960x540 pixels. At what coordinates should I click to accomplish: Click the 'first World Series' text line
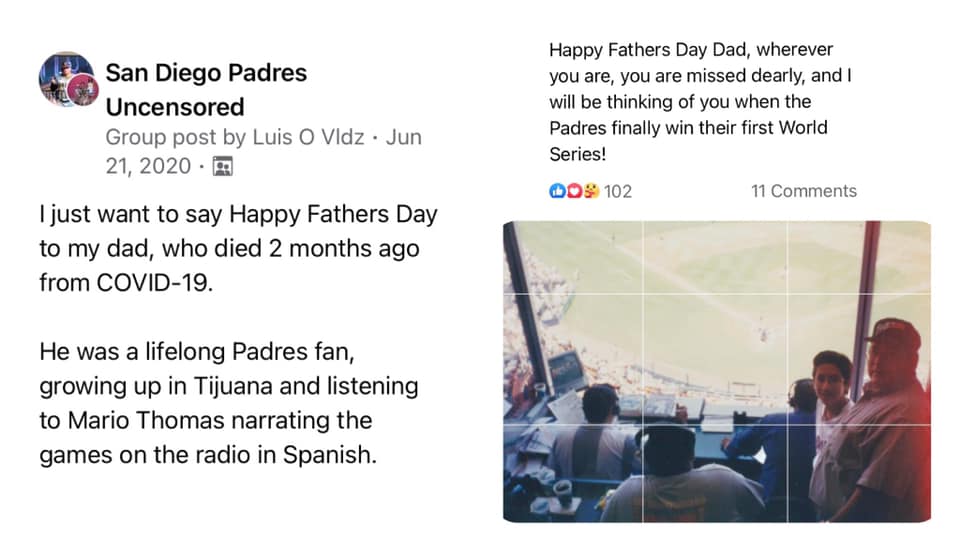coord(688,128)
